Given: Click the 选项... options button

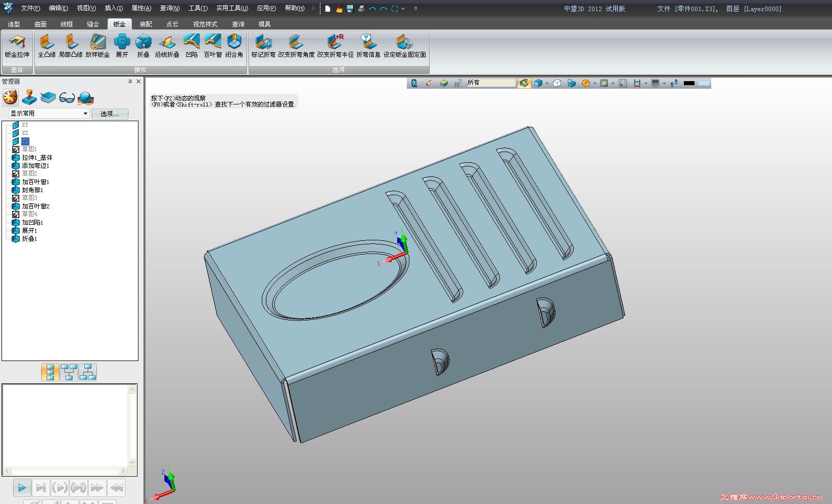Looking at the screenshot, I should 110,114.
